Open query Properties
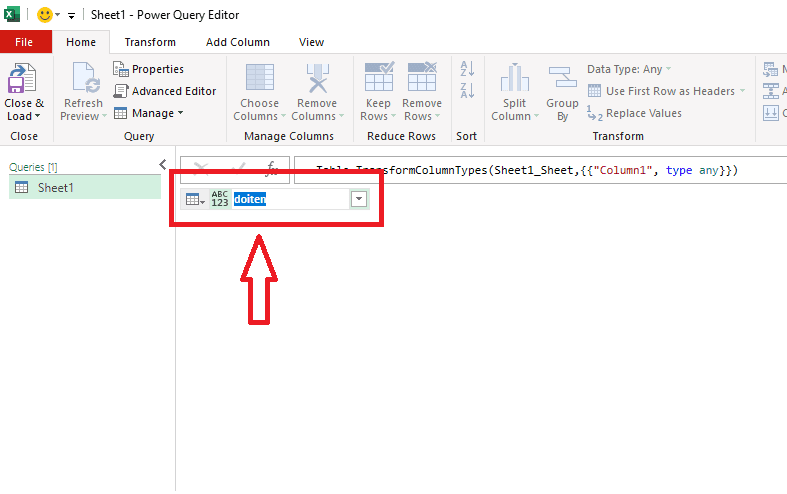The image size is (787, 494). (148, 69)
